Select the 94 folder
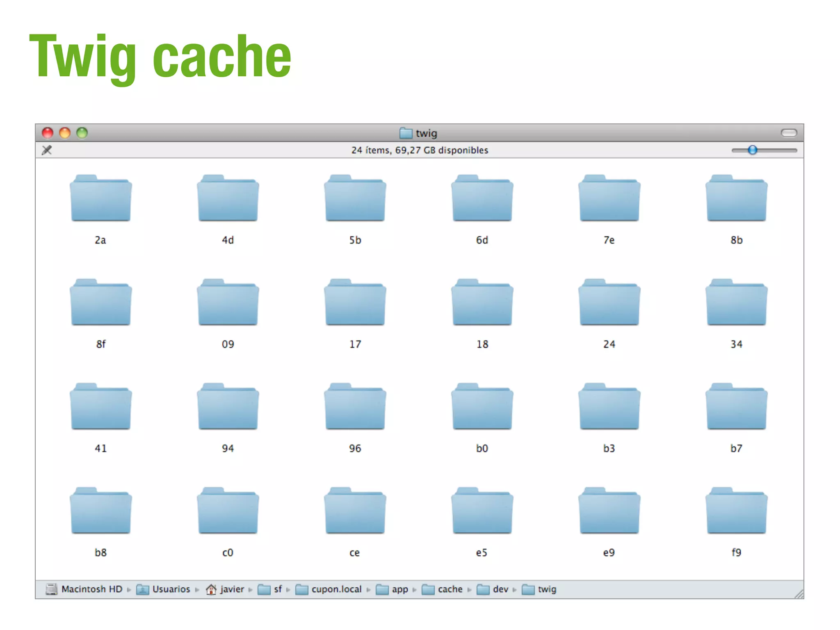The height and width of the screenshot is (630, 840). coord(228,406)
